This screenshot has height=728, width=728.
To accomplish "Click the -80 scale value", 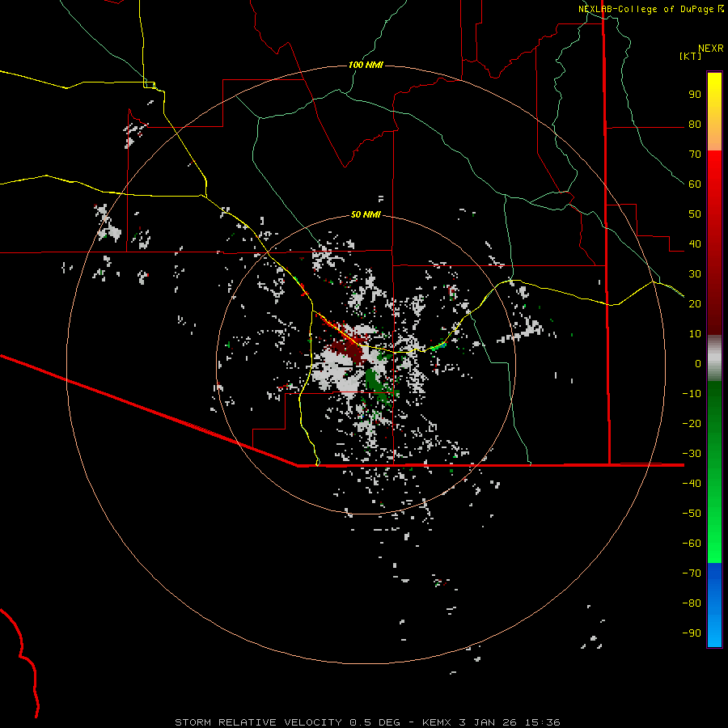I will click(x=692, y=603).
